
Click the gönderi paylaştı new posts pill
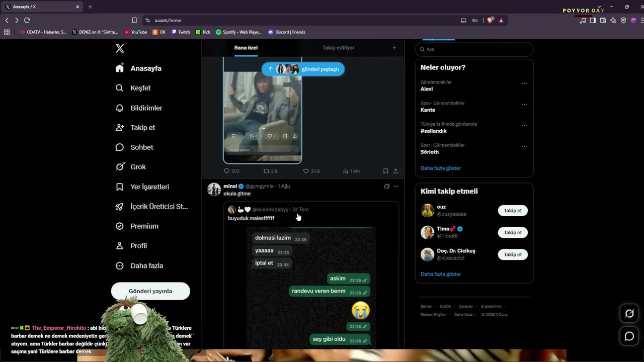click(x=303, y=69)
